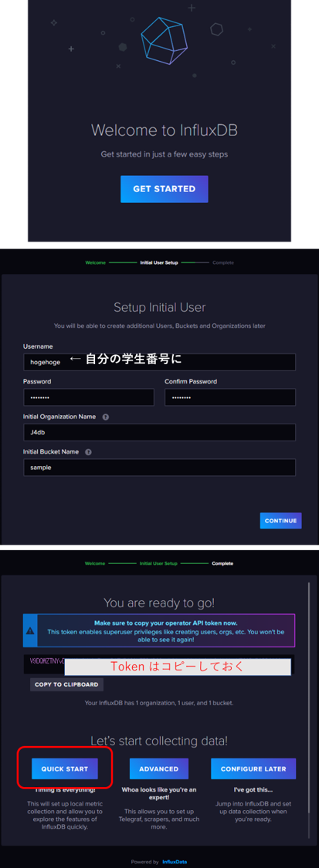
Task: Focus the Password field
Action: point(89,397)
